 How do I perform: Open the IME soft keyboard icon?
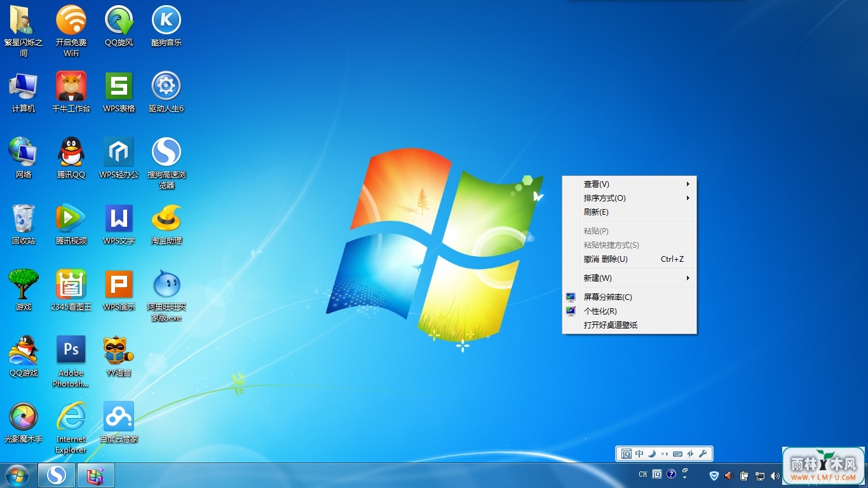[677, 454]
